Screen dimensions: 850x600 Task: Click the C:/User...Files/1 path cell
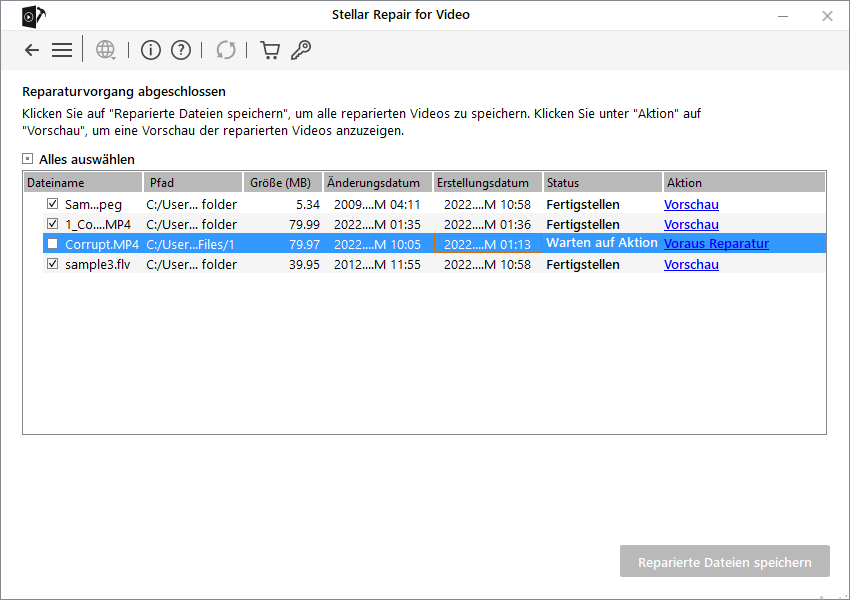190,244
